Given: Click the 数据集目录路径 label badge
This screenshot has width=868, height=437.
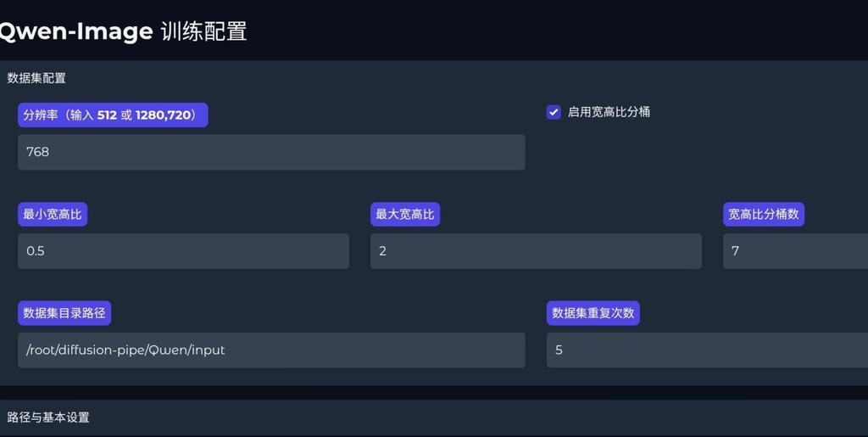Looking at the screenshot, I should [64, 313].
